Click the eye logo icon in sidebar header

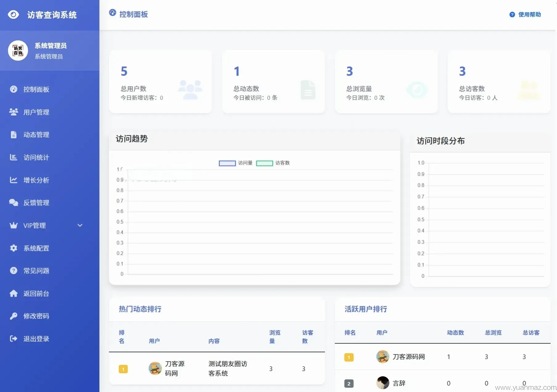click(x=13, y=14)
